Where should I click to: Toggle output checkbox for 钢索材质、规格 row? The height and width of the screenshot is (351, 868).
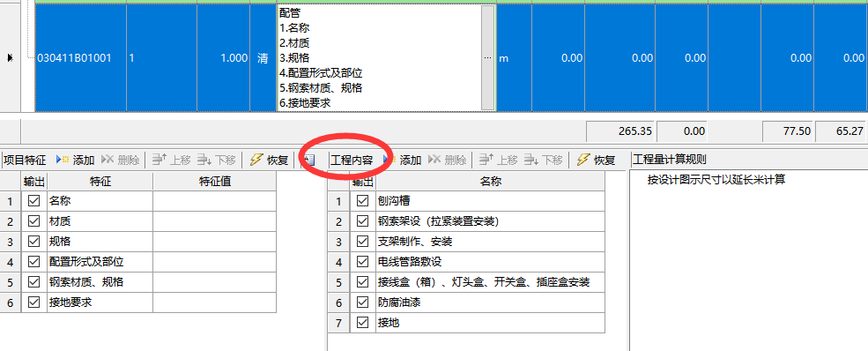tap(33, 282)
